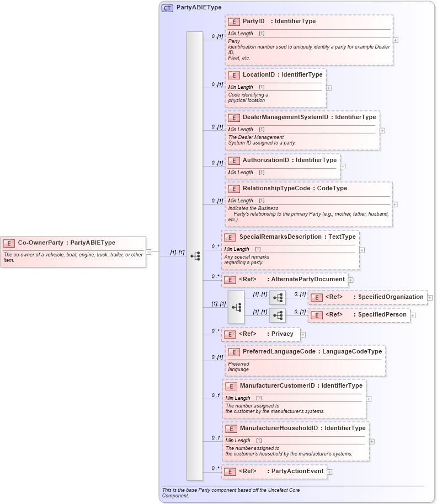The image size is (437, 504).
Task: Click the 'Preferred language' description
Action: [x=238, y=367]
